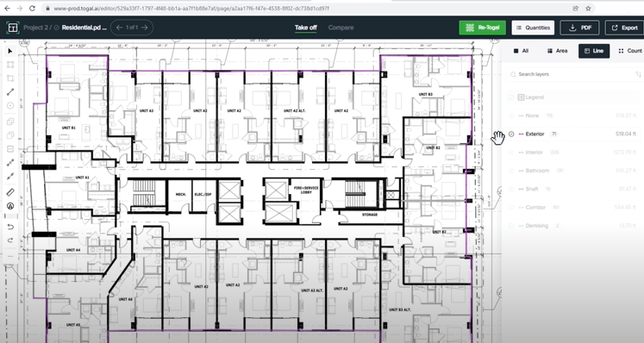Select the polygon crop-style area tool
The height and width of the screenshot is (343, 644).
click(x=10, y=78)
